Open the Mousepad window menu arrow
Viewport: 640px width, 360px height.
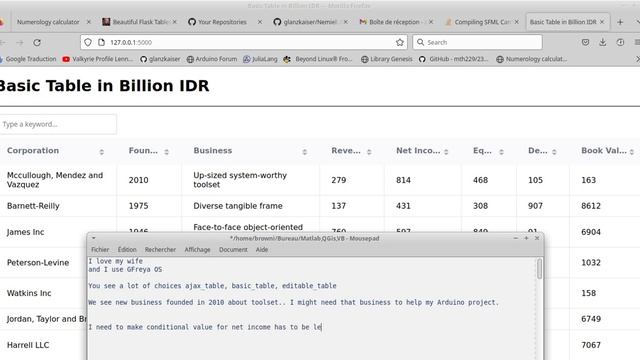click(93, 238)
